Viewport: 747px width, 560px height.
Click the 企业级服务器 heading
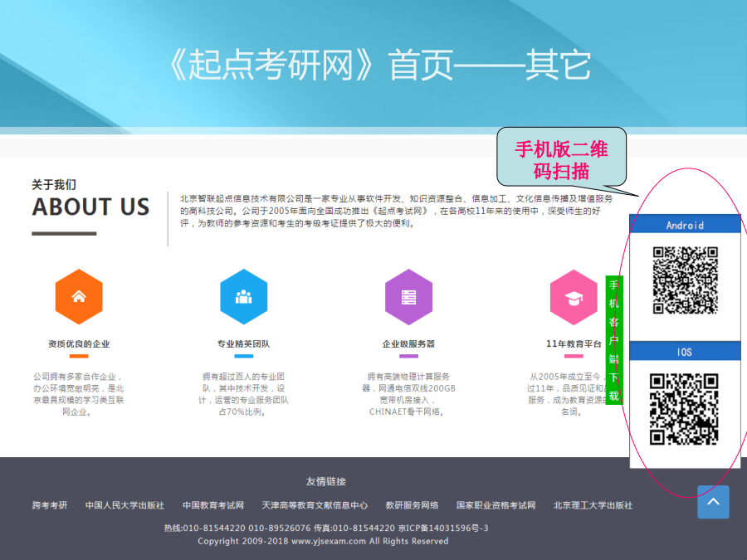(x=408, y=343)
